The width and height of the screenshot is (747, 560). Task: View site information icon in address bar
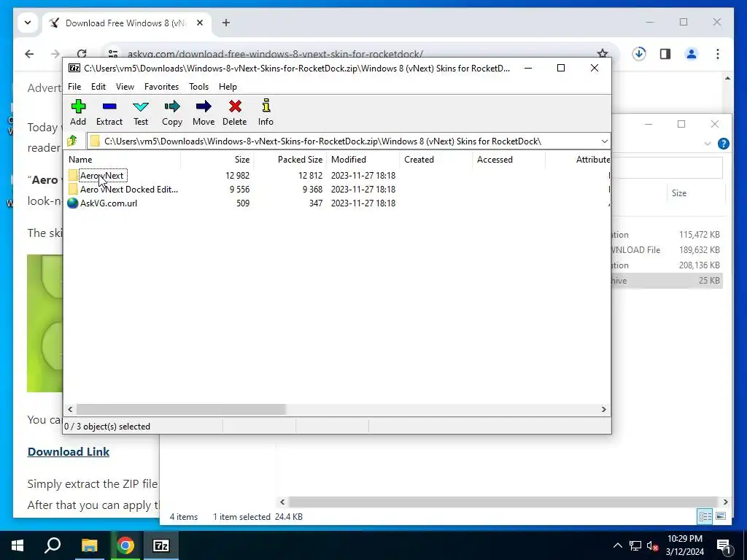coord(113,54)
